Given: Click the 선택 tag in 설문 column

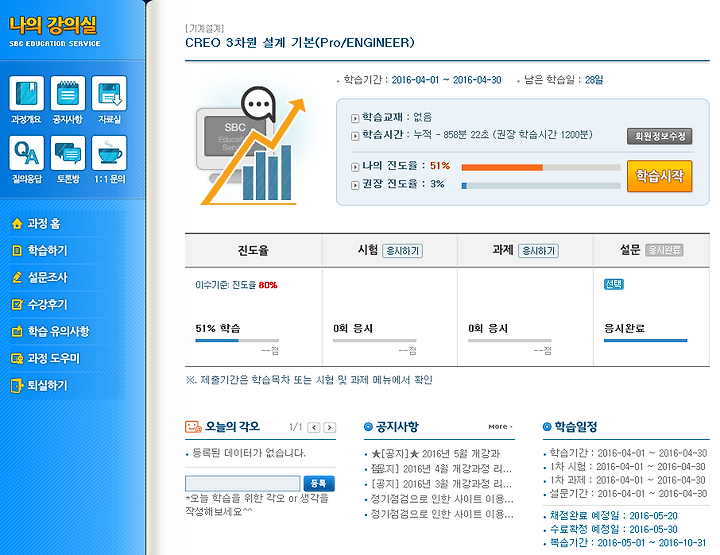Looking at the screenshot, I should (x=614, y=284).
